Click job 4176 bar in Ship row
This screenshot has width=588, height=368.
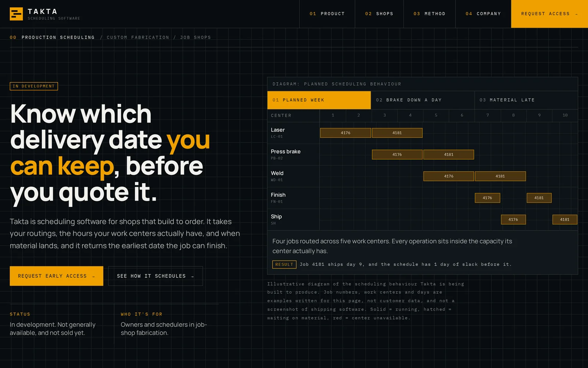point(513,220)
